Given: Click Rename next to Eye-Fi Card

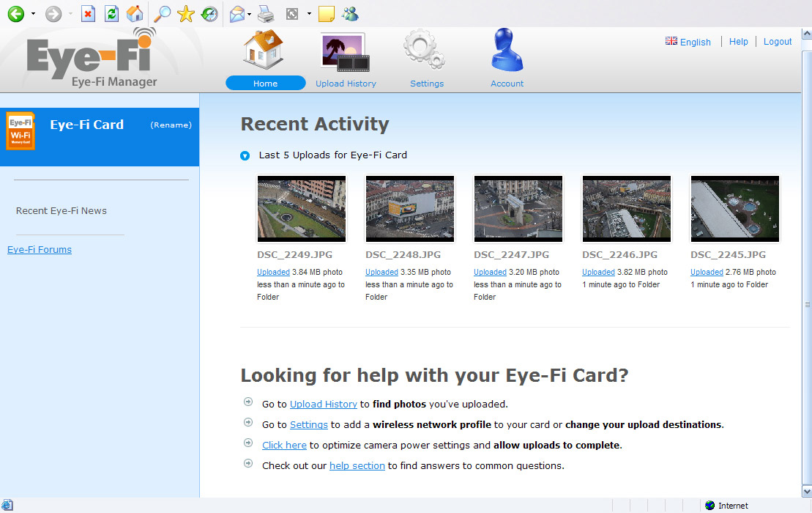Looking at the screenshot, I should [x=171, y=125].
